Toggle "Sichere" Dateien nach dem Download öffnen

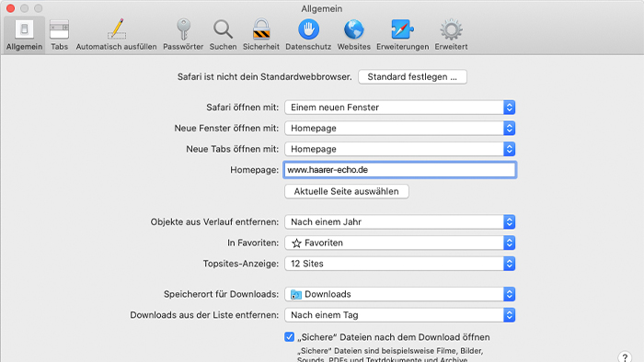coord(289,337)
